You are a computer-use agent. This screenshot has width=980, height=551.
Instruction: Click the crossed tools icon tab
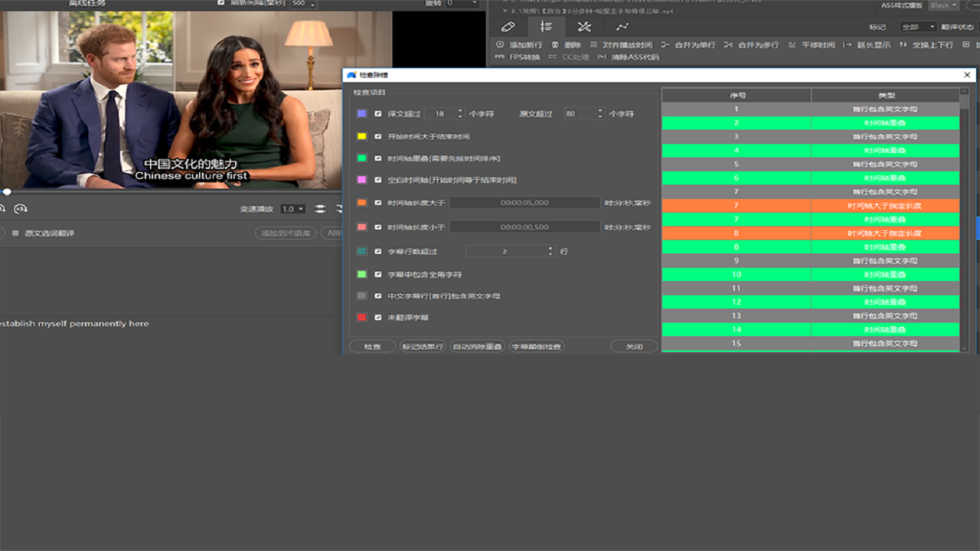click(x=584, y=27)
